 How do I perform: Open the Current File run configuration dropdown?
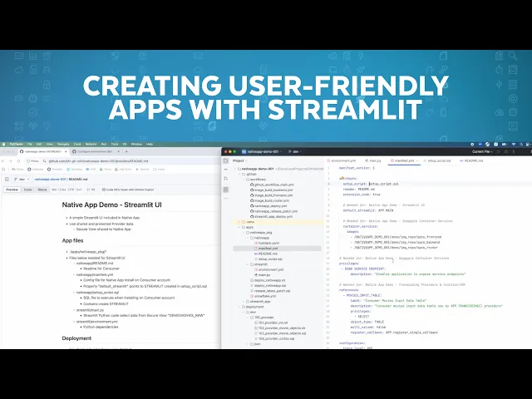coord(482,151)
